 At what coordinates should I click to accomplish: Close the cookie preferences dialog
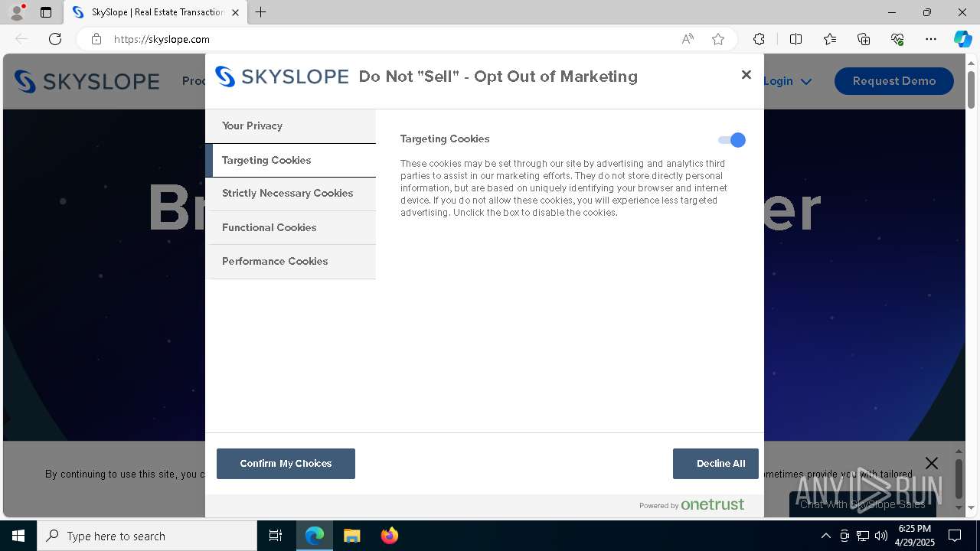click(746, 75)
